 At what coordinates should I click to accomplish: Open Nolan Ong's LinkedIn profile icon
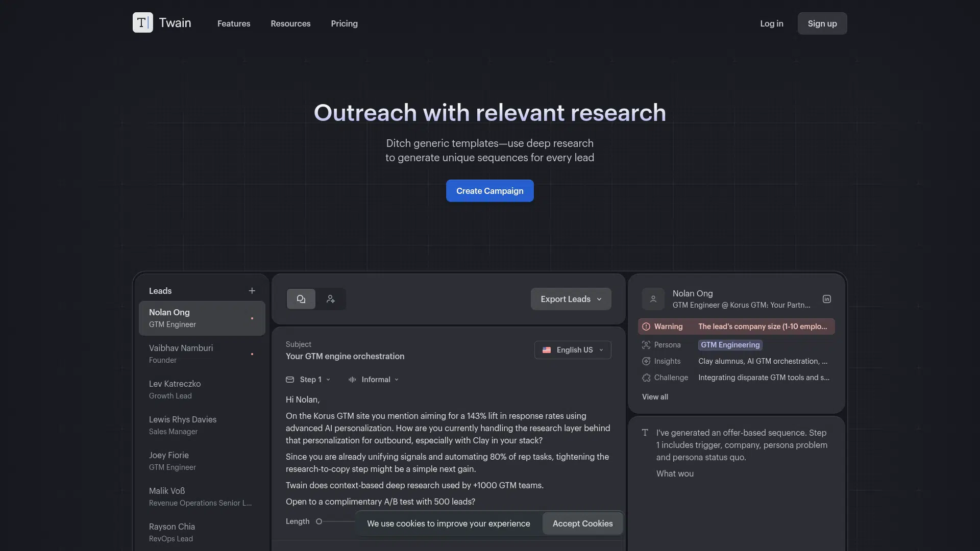tap(826, 299)
